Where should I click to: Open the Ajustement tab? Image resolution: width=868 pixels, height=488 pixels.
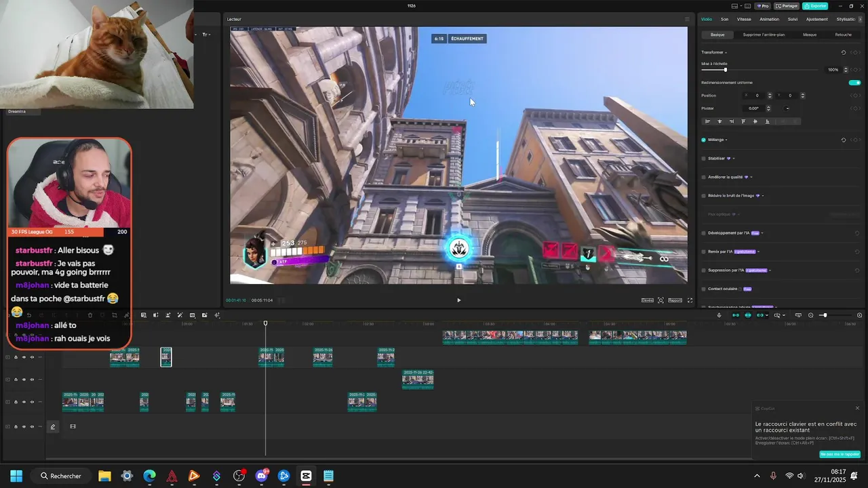click(817, 19)
